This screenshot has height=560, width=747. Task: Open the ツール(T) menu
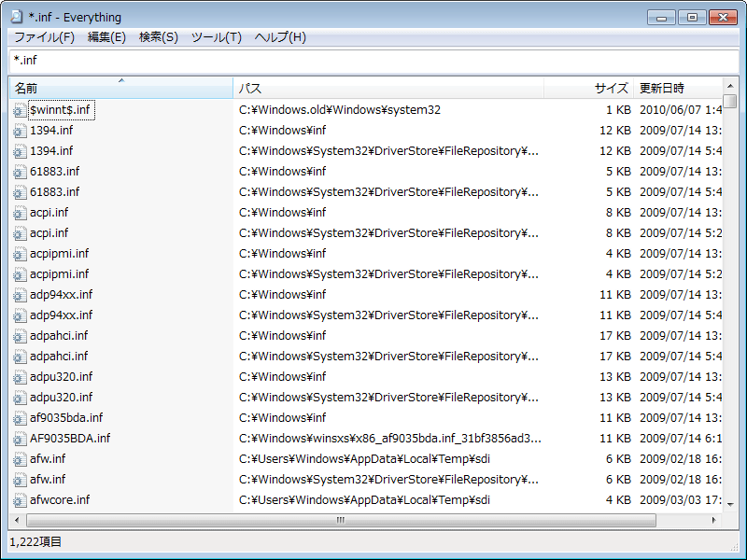coord(217,37)
